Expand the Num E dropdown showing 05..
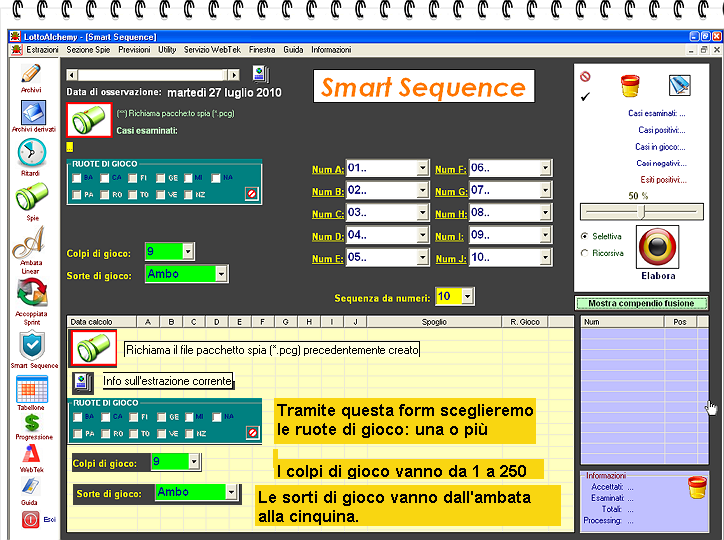Screen dimensions: 724x540 click(422, 257)
